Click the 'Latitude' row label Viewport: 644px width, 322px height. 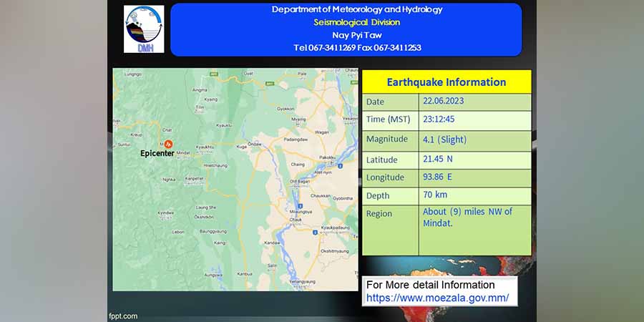click(x=381, y=160)
